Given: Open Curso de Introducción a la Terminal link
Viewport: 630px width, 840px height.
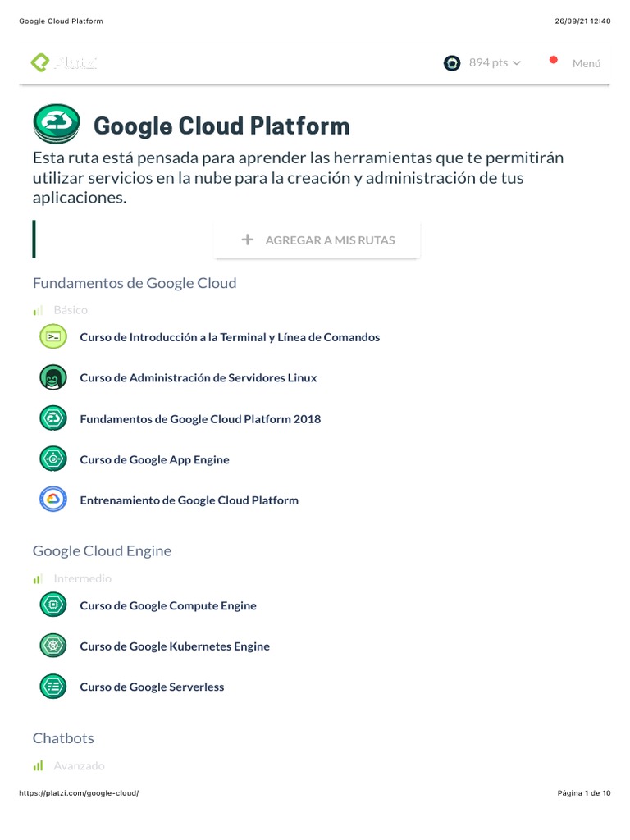Looking at the screenshot, I should (x=230, y=337).
